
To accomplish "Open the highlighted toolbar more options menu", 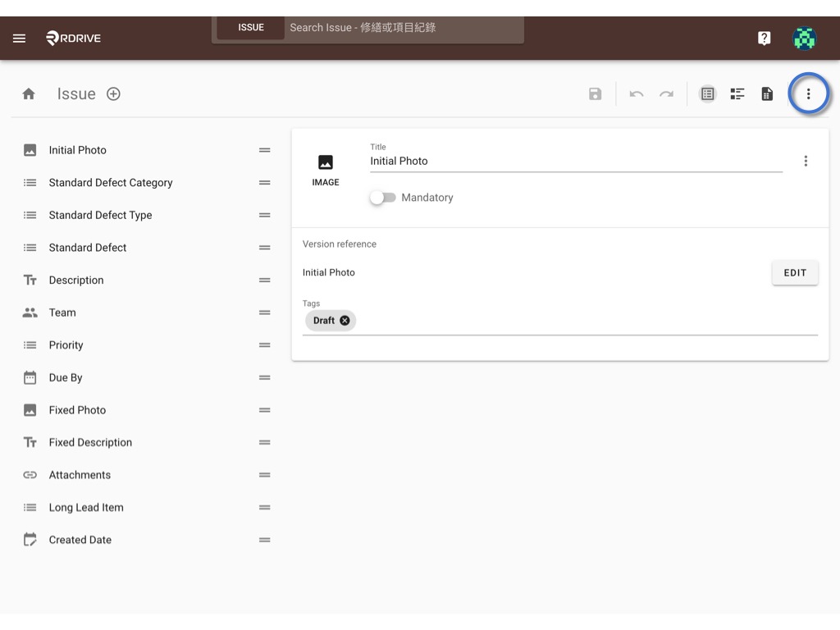I will 808,94.
